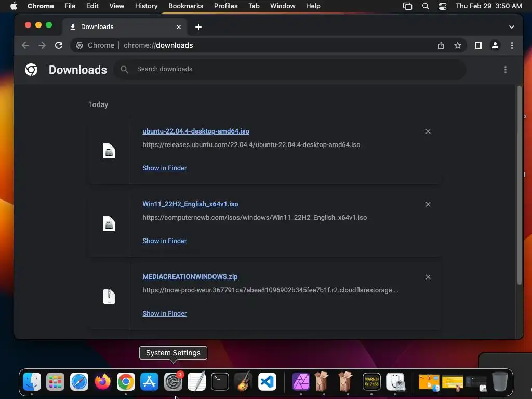Click the Downloads tab title

pos(97,27)
